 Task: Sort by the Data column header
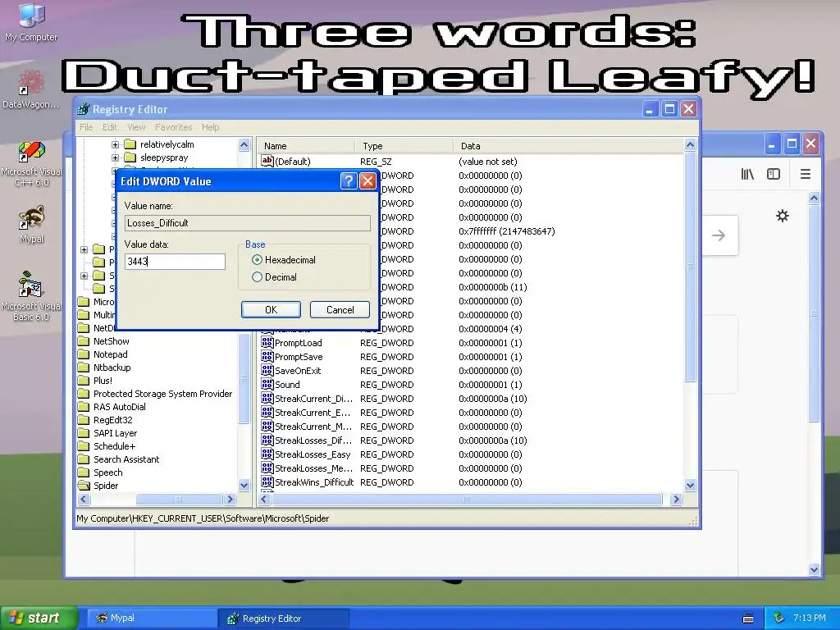[568, 146]
